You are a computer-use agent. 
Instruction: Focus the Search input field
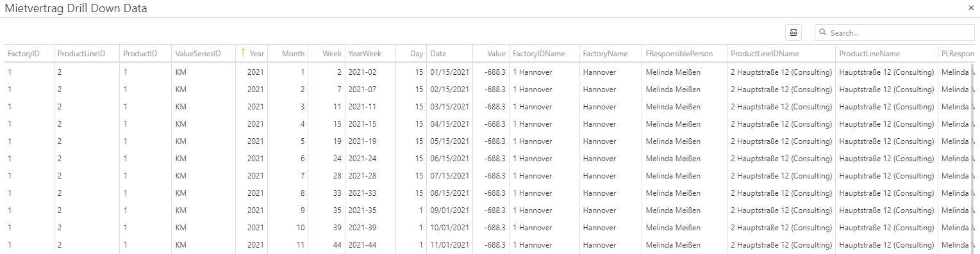tap(895, 33)
